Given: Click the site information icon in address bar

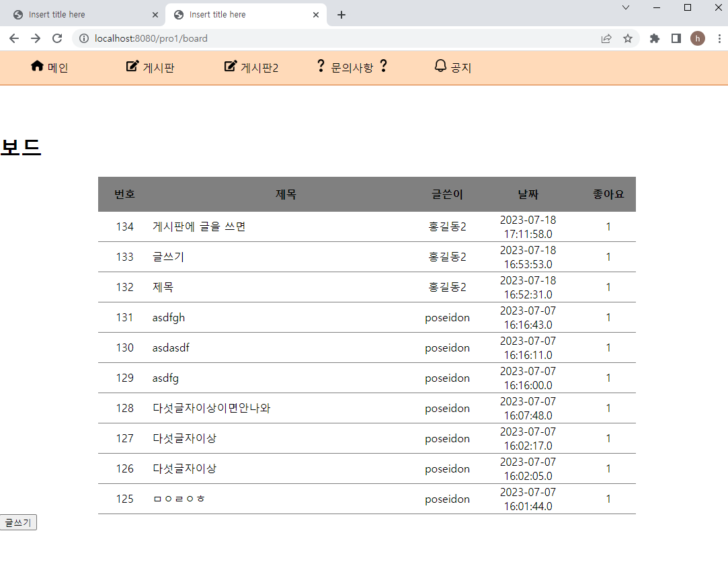Looking at the screenshot, I should (x=84, y=38).
